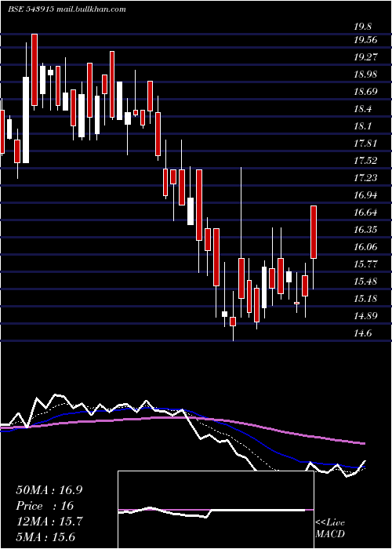This screenshot has width=392, height=549.
Task: Click the 17.81 price axis label
Action: [x=366, y=144]
